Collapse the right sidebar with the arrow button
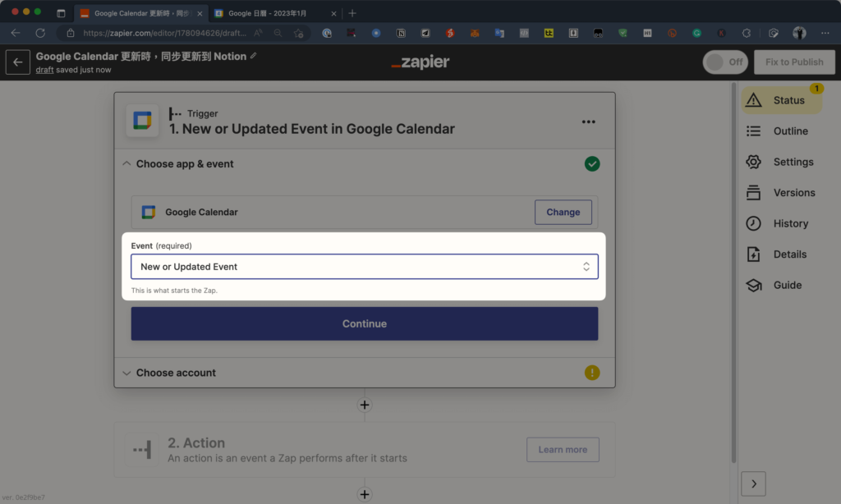 pyautogui.click(x=754, y=483)
